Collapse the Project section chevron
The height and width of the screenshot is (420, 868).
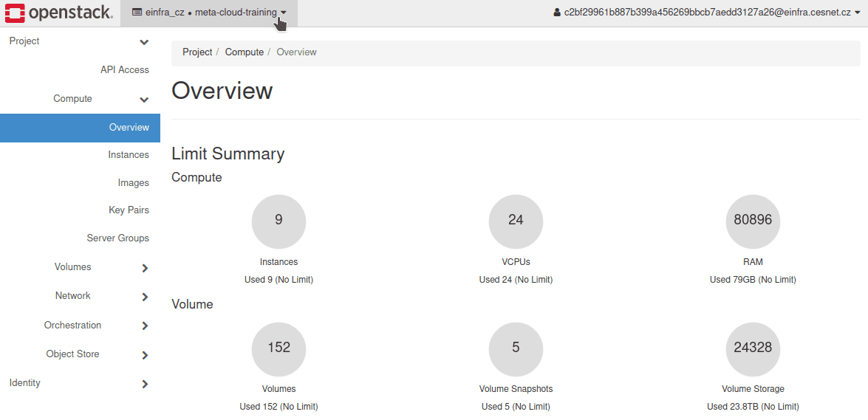pyautogui.click(x=144, y=42)
